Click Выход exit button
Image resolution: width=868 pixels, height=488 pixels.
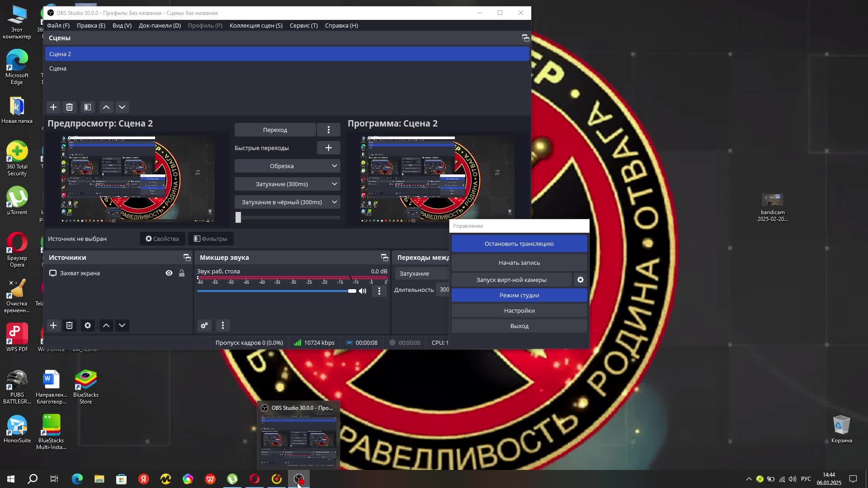tap(519, 326)
